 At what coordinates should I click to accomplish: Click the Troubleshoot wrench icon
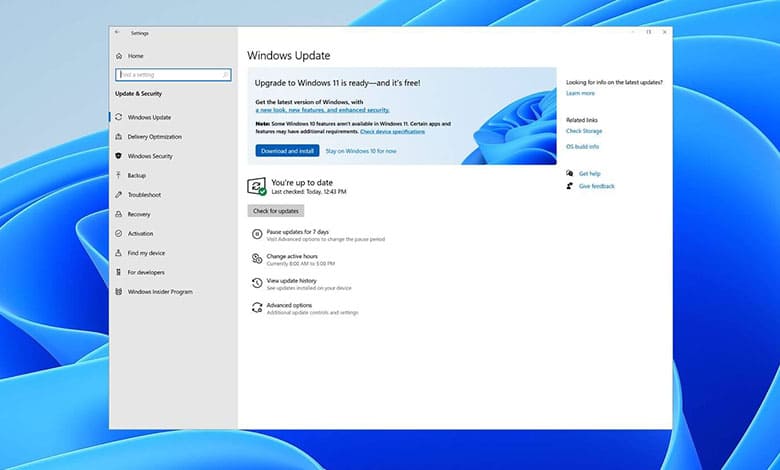tap(118, 194)
